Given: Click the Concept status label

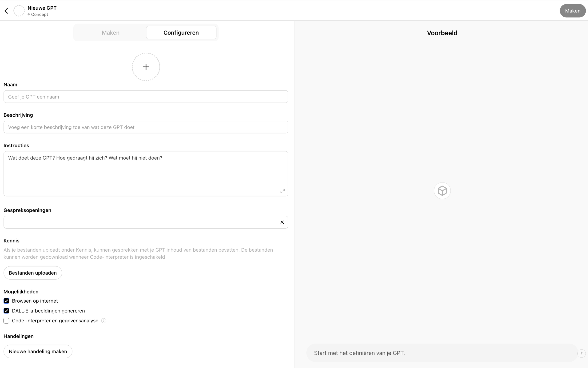Looking at the screenshot, I should 40,14.
